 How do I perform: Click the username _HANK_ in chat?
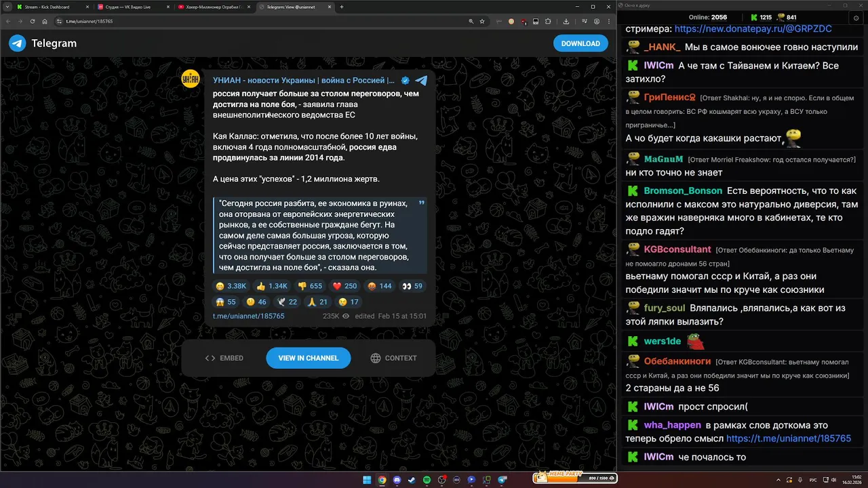tap(663, 47)
